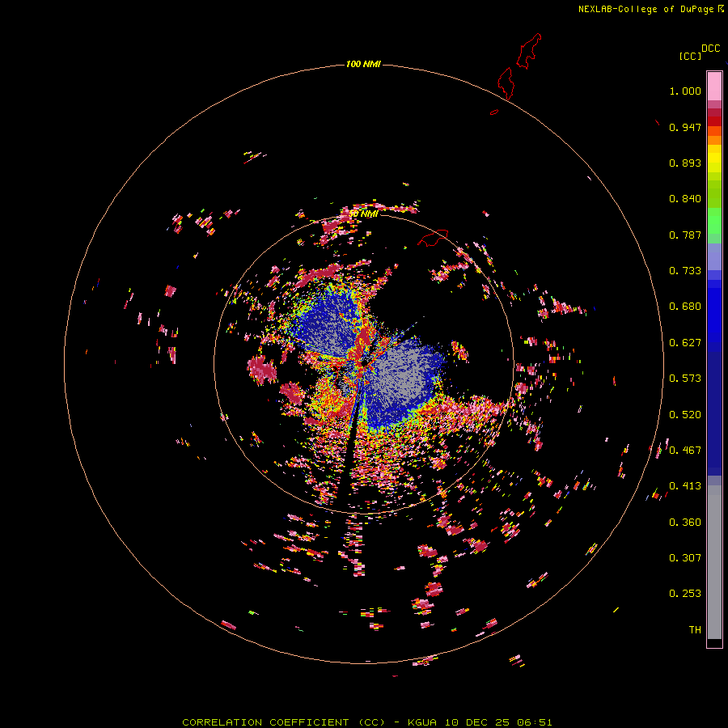Image resolution: width=728 pixels, height=728 pixels.
Task: Select the 0.413 scale value
Action: pos(685,486)
